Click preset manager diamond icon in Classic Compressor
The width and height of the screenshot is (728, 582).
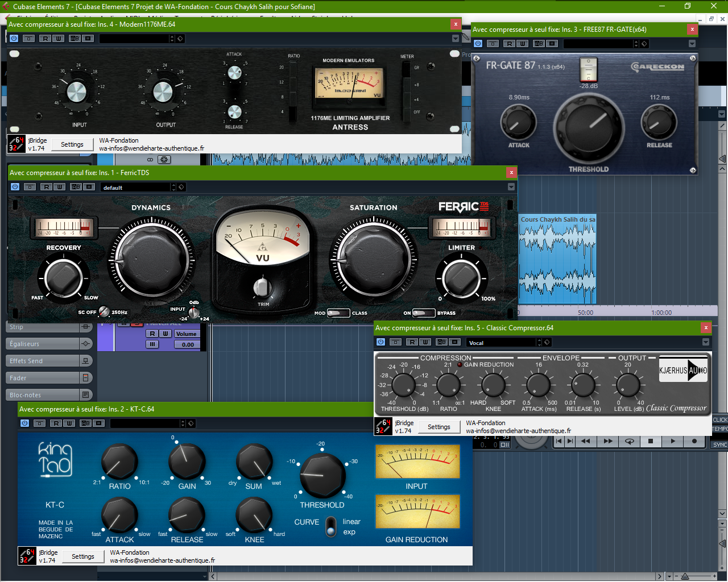(547, 342)
